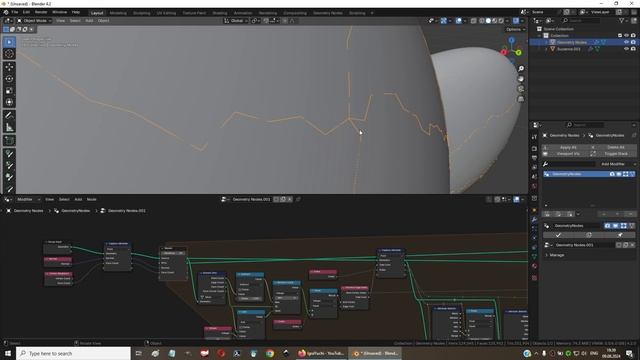
Task: Toggle viewport gizmo visibility button
Action: point(443,21)
